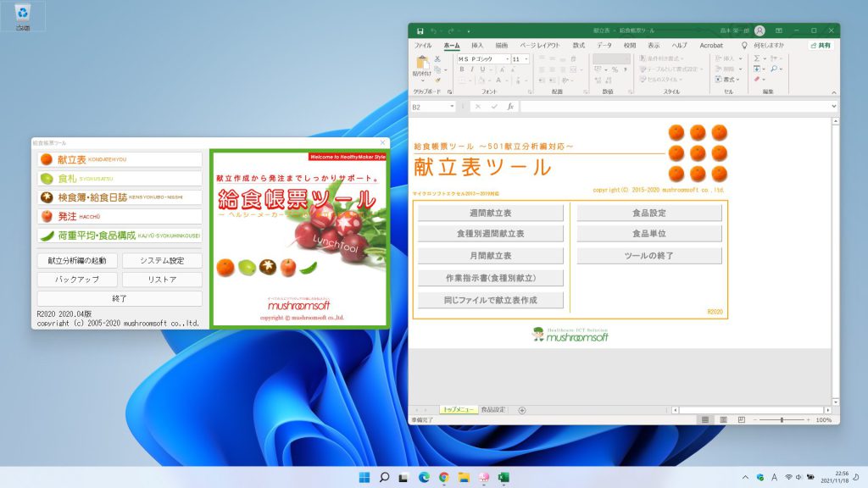Image resolution: width=868 pixels, height=488 pixels.
Task: Click the 食品設定 button in the worksheet
Action: [x=649, y=213]
